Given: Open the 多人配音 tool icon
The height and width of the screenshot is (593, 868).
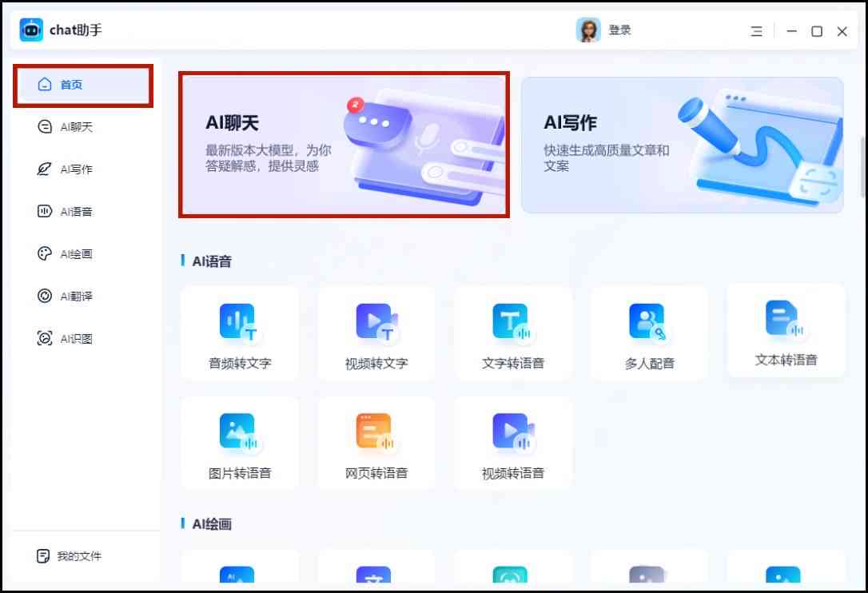Looking at the screenshot, I should 649,322.
